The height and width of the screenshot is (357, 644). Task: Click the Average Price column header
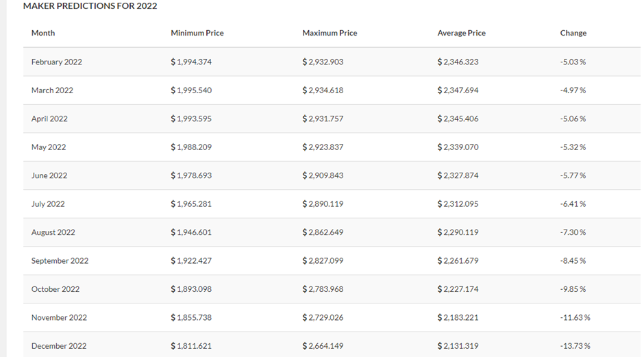(462, 33)
